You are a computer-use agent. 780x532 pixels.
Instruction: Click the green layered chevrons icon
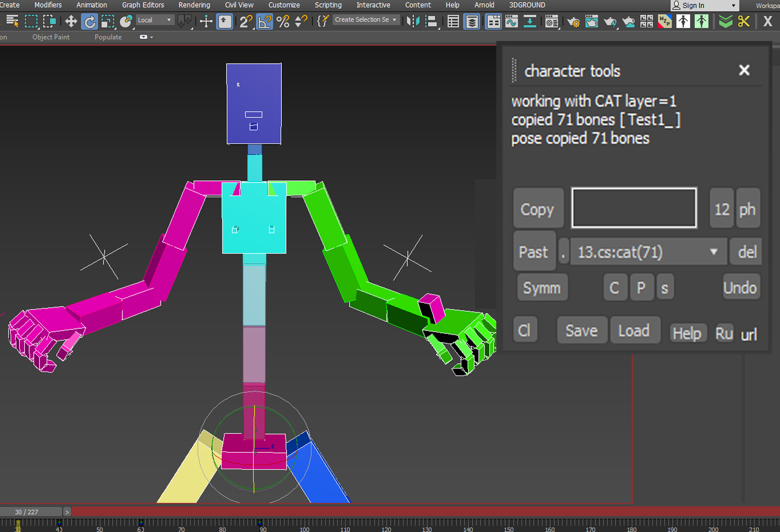point(725,21)
